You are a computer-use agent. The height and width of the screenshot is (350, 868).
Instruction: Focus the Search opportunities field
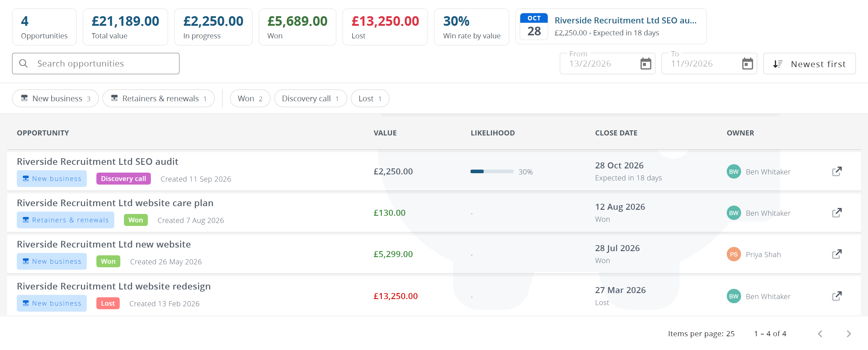click(96, 64)
